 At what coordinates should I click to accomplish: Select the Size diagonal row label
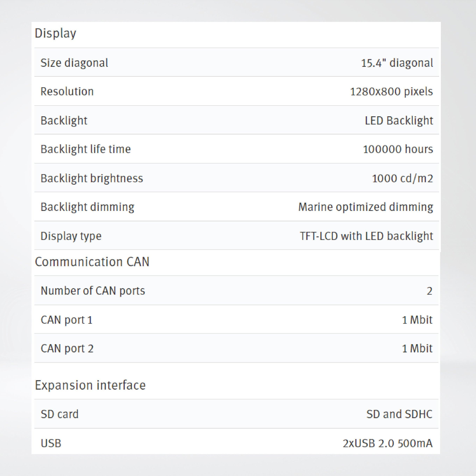click(74, 63)
